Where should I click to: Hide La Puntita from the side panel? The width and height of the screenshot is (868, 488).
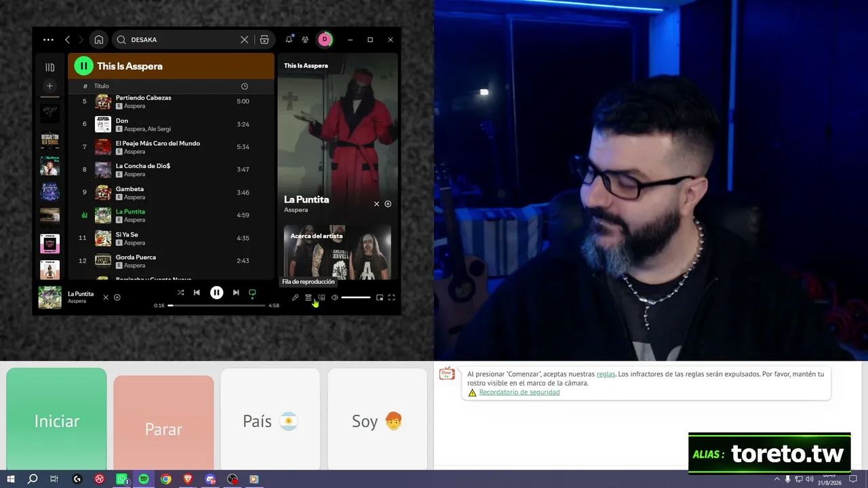pos(376,204)
